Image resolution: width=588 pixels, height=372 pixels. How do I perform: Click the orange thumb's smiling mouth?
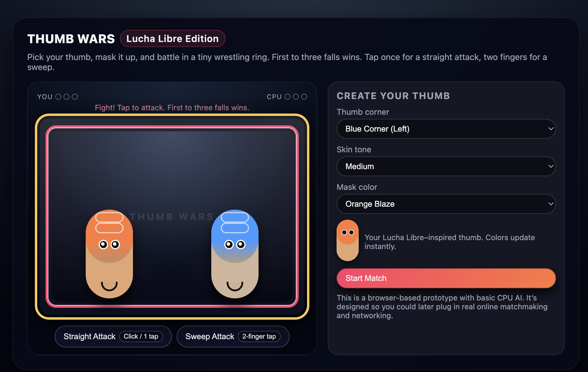pos(109,286)
